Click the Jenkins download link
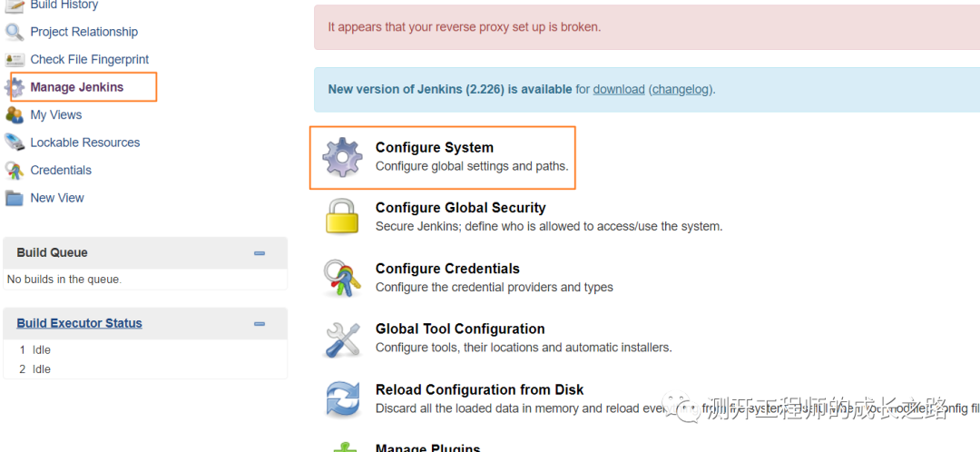Viewport: 980px width, 452px height. (619, 89)
